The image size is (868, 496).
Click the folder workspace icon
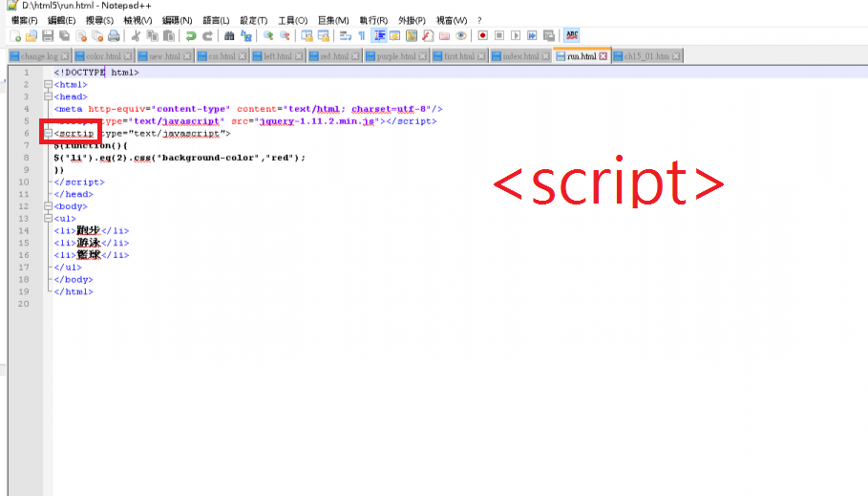tap(445, 36)
